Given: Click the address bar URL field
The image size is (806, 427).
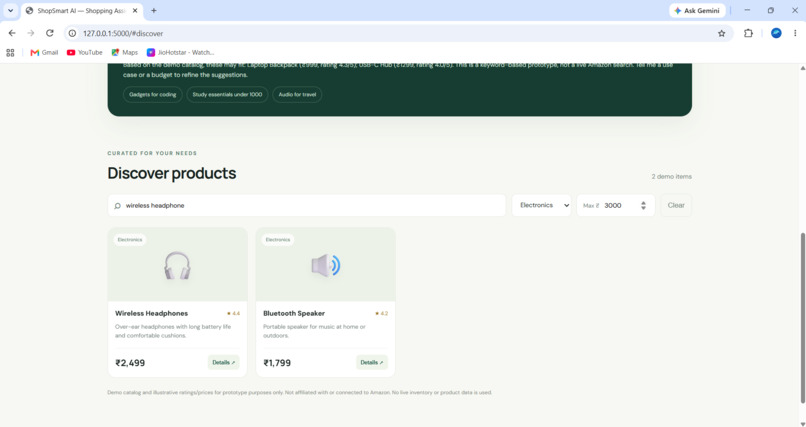Looking at the screenshot, I should pyautogui.click(x=398, y=33).
